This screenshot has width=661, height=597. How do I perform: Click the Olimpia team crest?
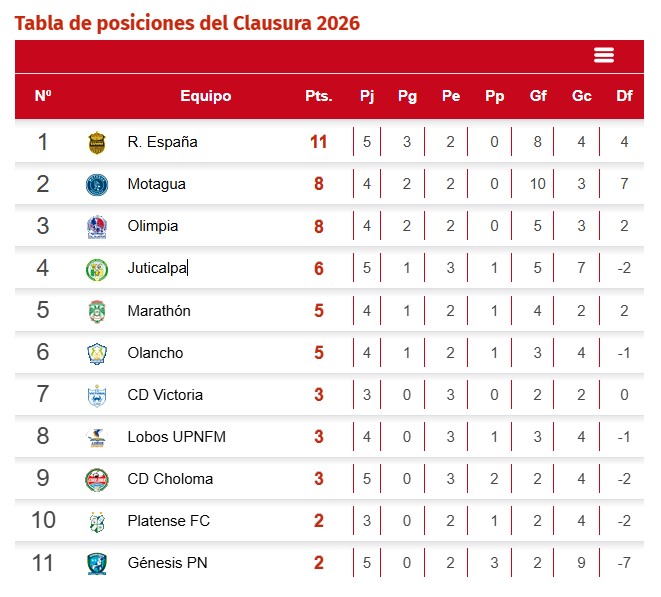[96, 227]
